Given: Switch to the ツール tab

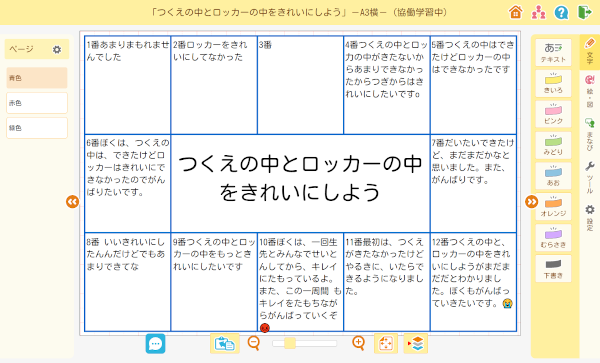Looking at the screenshot, I should coord(590,177).
